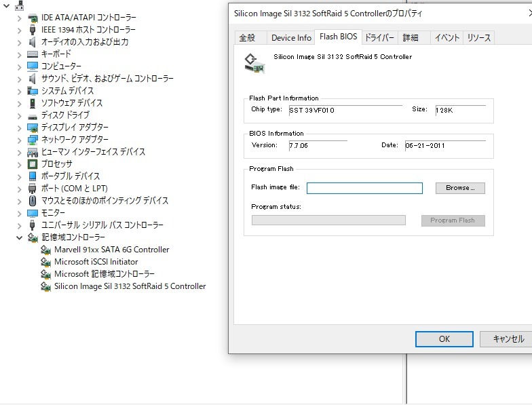
Task: Click the controller card icon in properties dialog
Action: point(254,64)
